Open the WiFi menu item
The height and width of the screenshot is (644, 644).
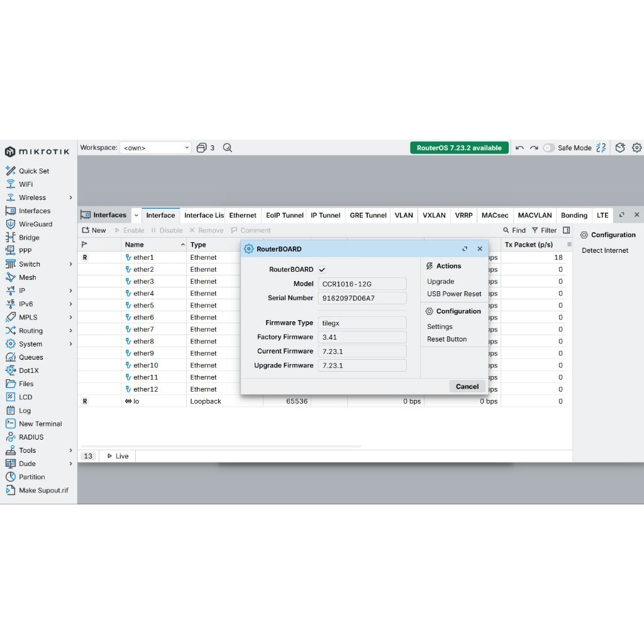point(25,184)
